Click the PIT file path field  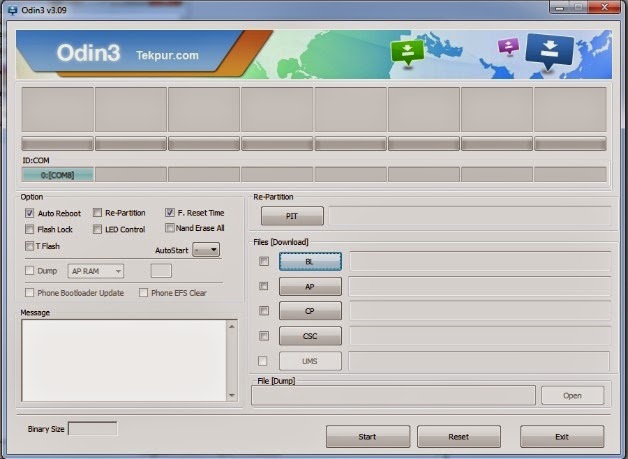470,216
